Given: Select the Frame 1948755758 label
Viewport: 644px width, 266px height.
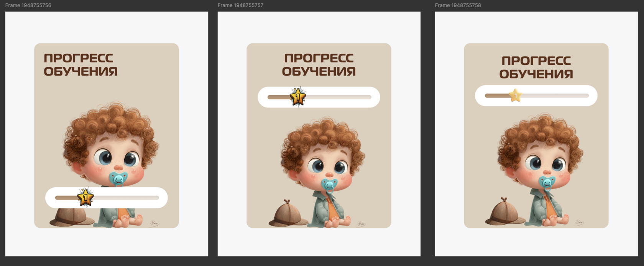Looking at the screenshot, I should pyautogui.click(x=458, y=5).
